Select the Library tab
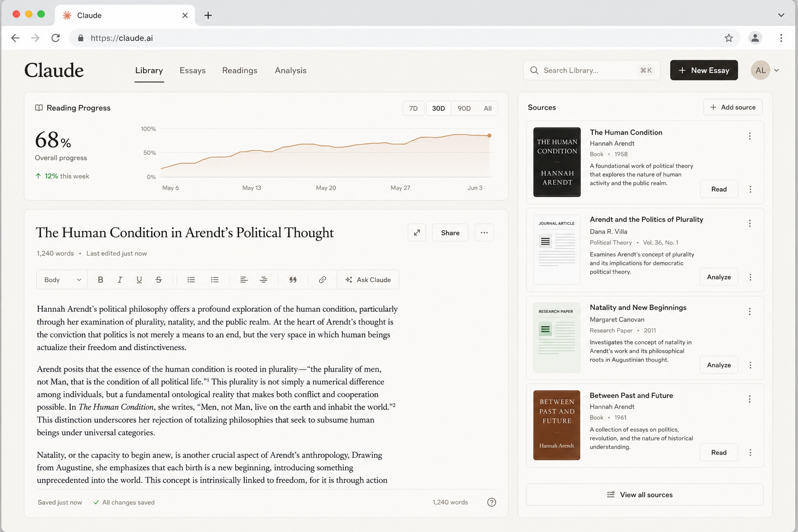The height and width of the screenshot is (532, 798). (149, 70)
